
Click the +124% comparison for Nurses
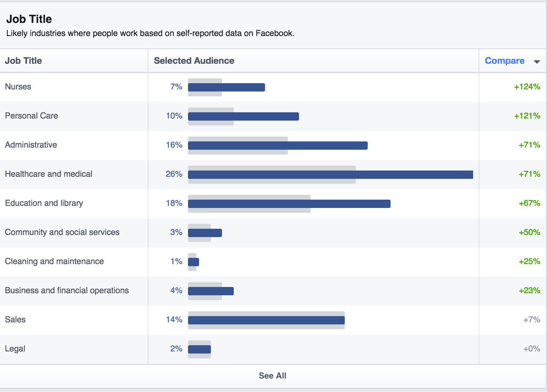click(527, 87)
